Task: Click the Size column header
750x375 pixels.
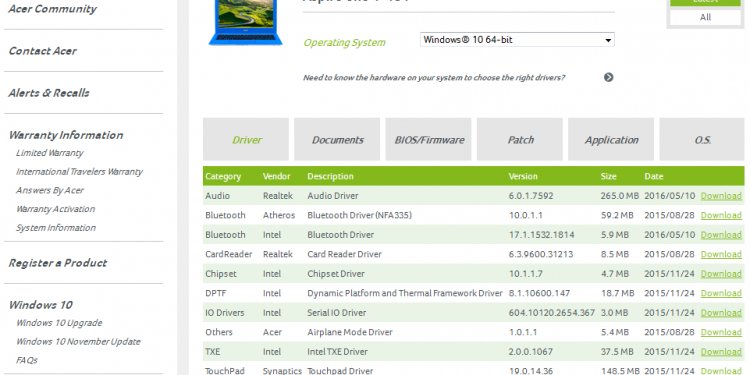Action: coord(608,176)
